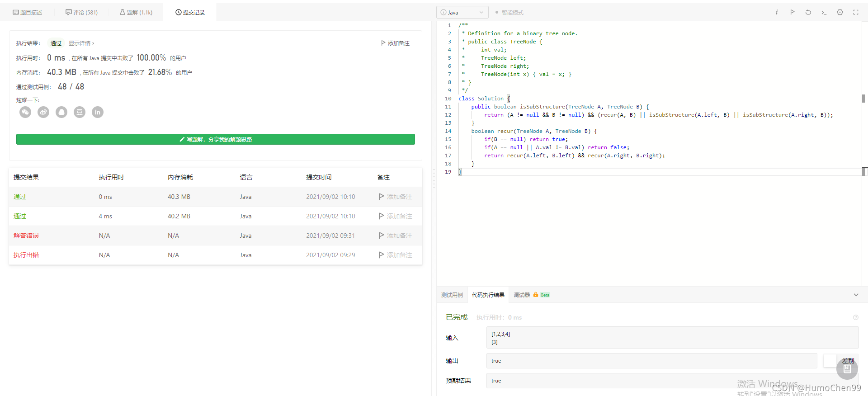Open the Java language dropdown
Viewport: 868px width, 396px height.
462,12
